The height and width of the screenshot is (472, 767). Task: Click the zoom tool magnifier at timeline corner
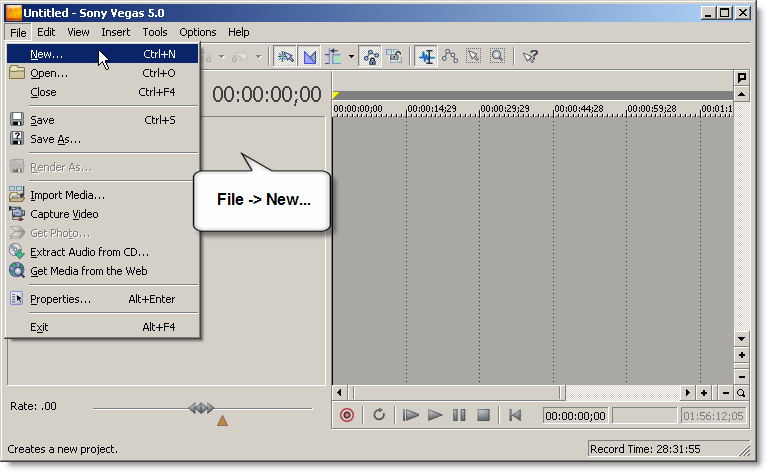point(742,392)
